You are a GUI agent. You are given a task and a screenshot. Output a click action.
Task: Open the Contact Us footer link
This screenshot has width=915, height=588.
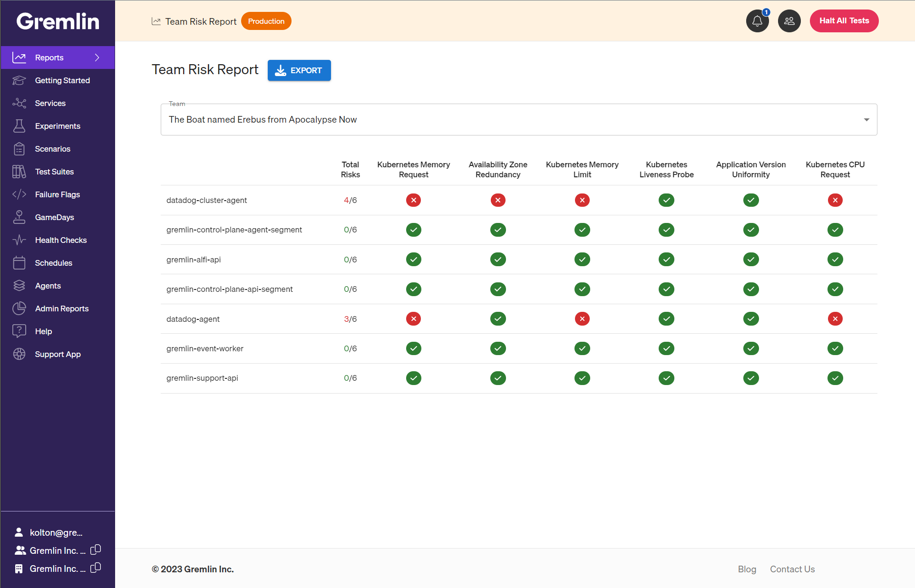[x=792, y=569]
